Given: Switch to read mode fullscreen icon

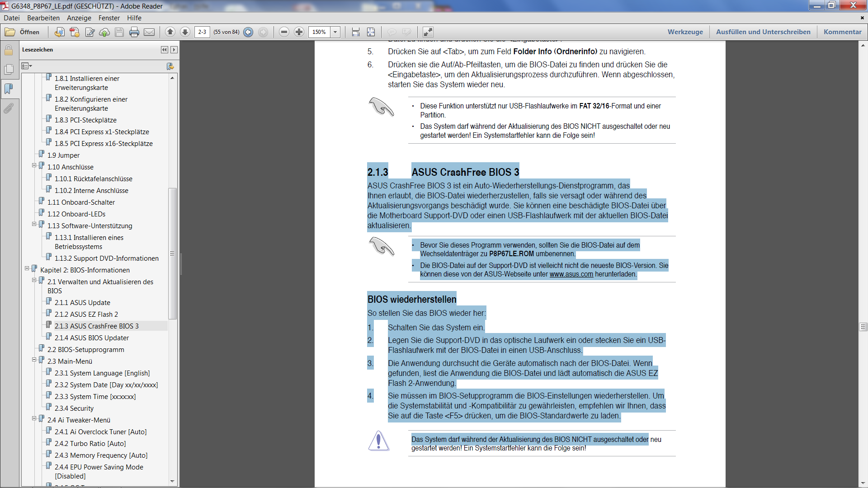Looking at the screenshot, I should pyautogui.click(x=428, y=32).
